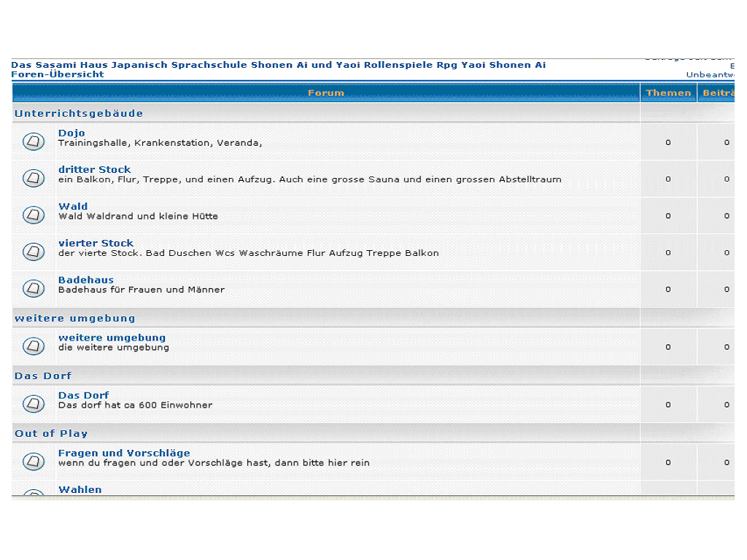Image resolution: width=747 pixels, height=560 pixels.
Task: Click the forum status icon beside Dojo
Action: coord(34,141)
